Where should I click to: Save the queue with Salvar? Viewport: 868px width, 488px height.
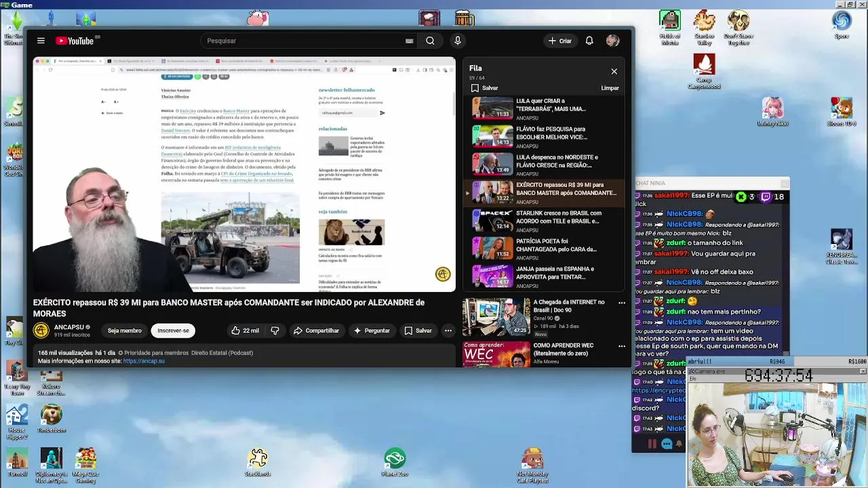[x=485, y=88]
